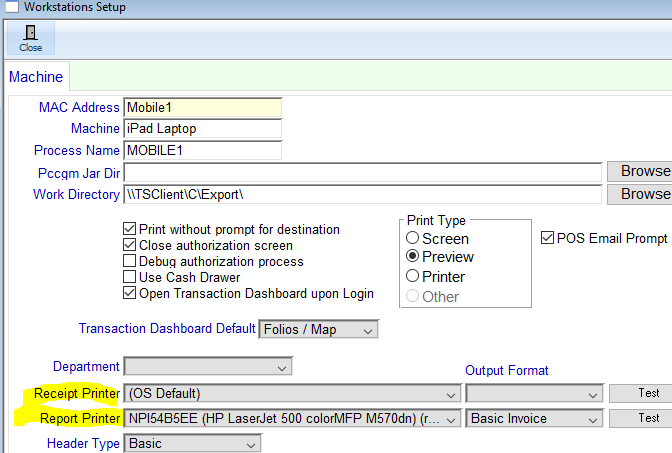Click the Header Type label

pos(83,443)
